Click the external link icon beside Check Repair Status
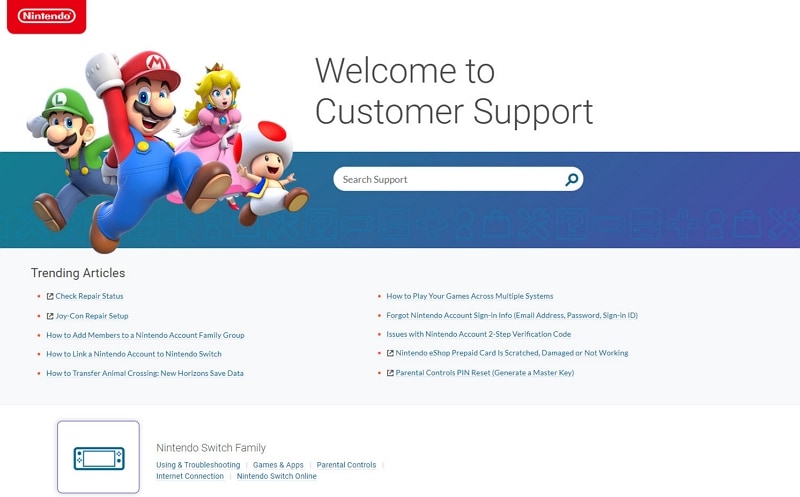The image size is (800, 497). click(x=50, y=296)
